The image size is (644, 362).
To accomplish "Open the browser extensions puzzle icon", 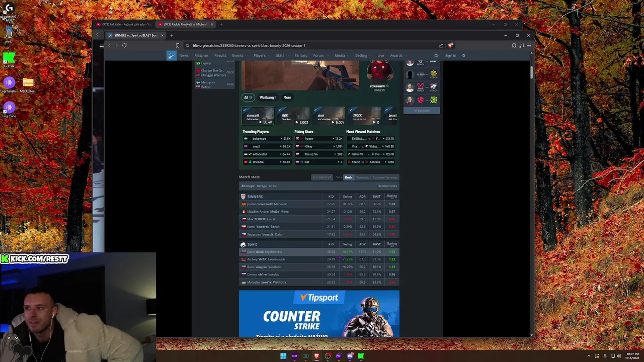I will [x=514, y=46].
